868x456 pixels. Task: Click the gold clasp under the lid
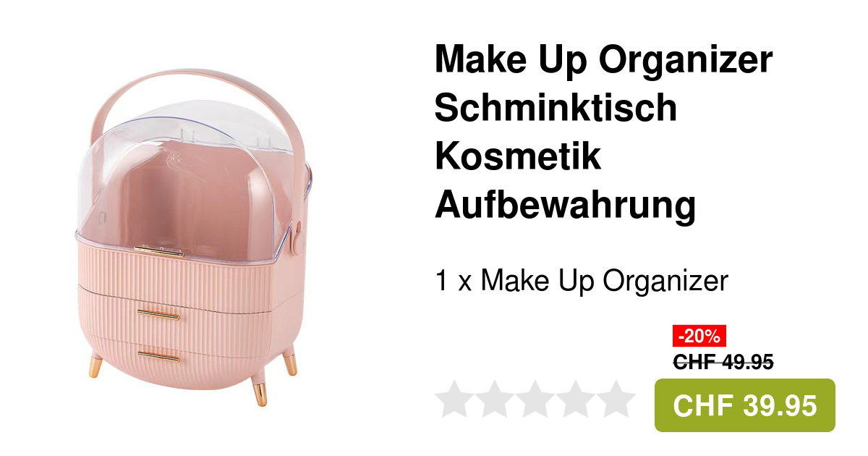(x=158, y=250)
